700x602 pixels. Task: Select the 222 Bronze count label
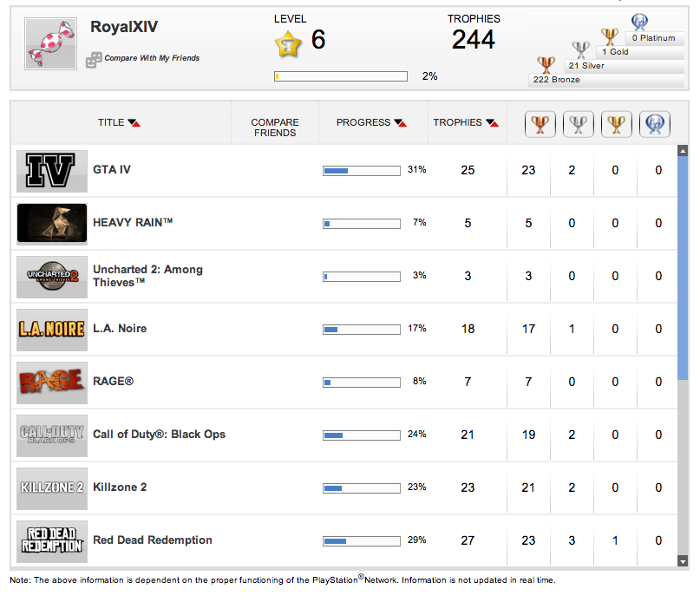(x=556, y=80)
